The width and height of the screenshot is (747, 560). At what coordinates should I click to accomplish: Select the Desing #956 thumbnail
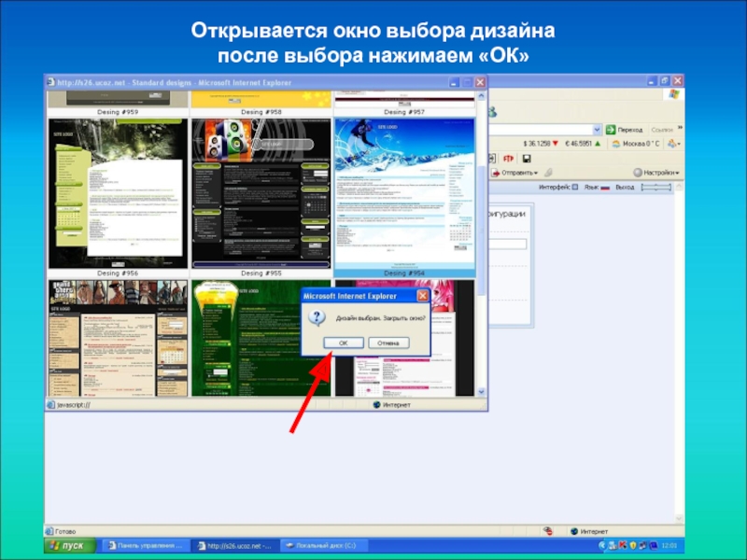(x=118, y=193)
